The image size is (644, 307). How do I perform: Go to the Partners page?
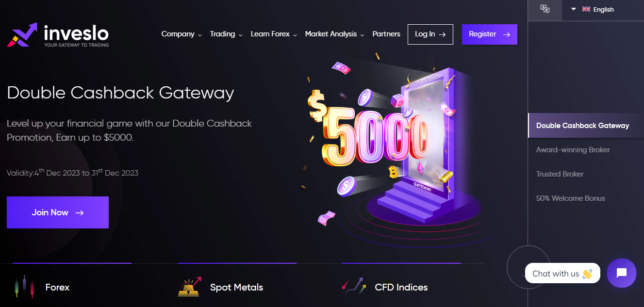[x=386, y=34]
